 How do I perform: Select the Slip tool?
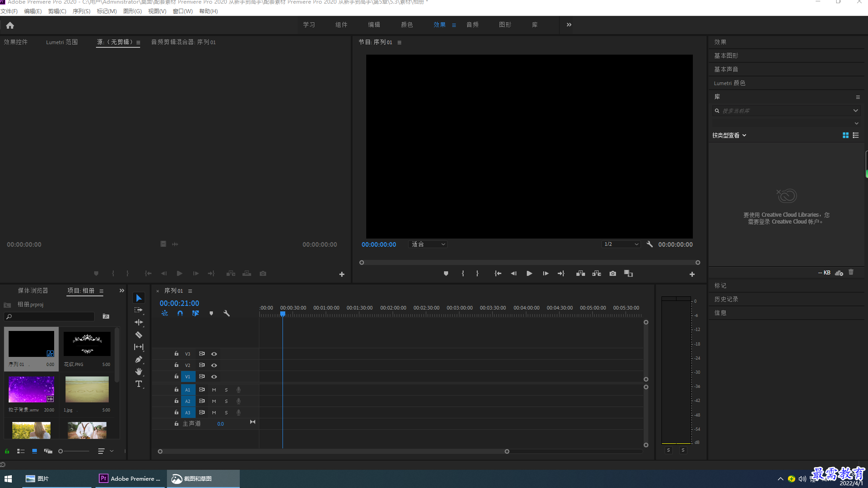tap(139, 347)
